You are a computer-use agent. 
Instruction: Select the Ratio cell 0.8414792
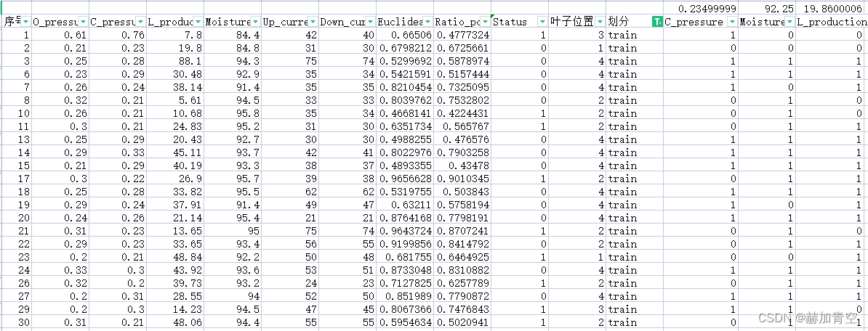pyautogui.click(x=462, y=244)
